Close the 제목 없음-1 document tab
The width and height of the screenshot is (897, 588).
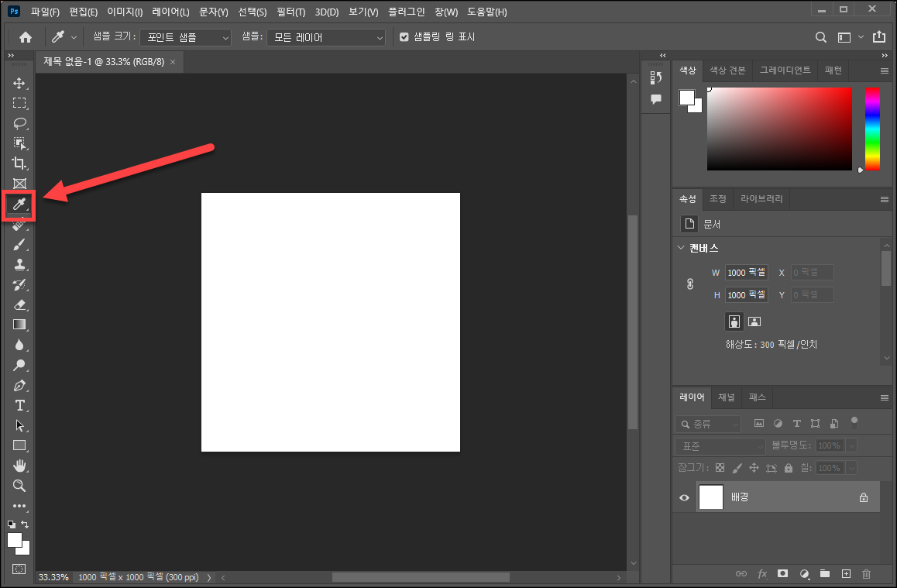tap(173, 62)
